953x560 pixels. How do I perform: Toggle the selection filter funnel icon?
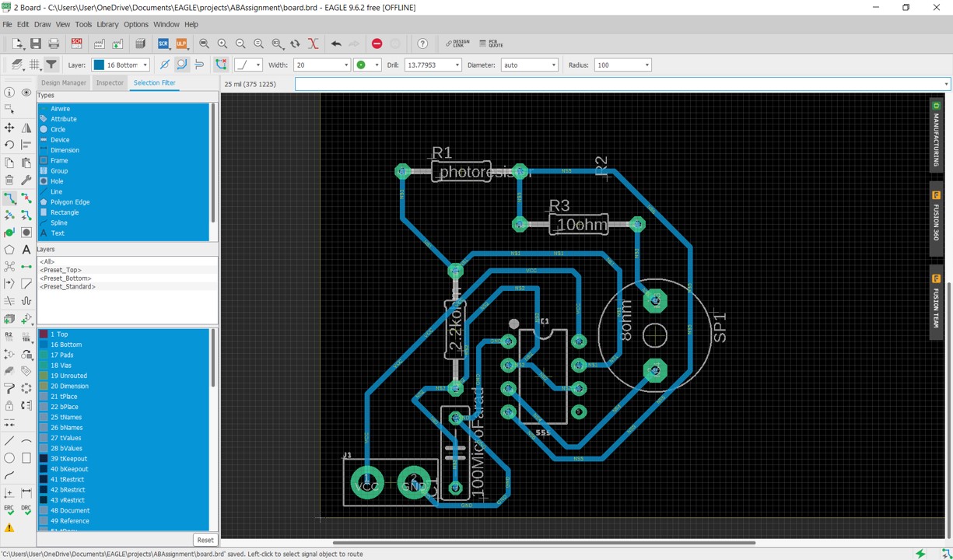[x=51, y=65]
